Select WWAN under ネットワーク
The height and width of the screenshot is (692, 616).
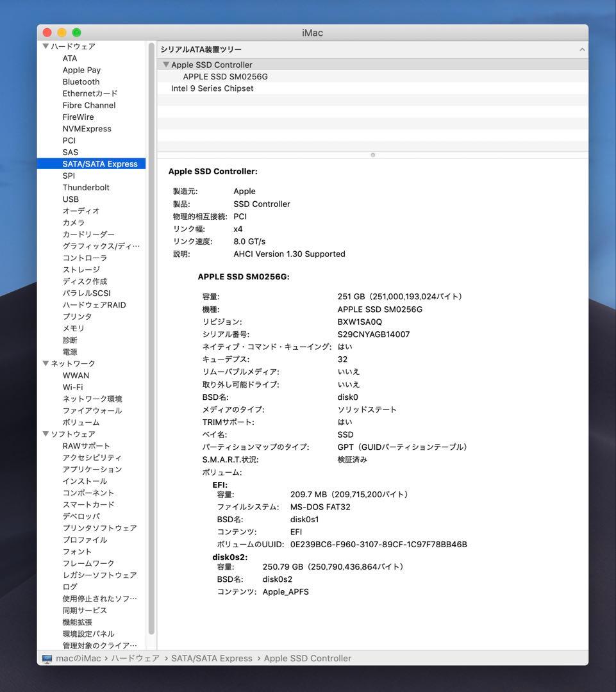click(x=76, y=375)
